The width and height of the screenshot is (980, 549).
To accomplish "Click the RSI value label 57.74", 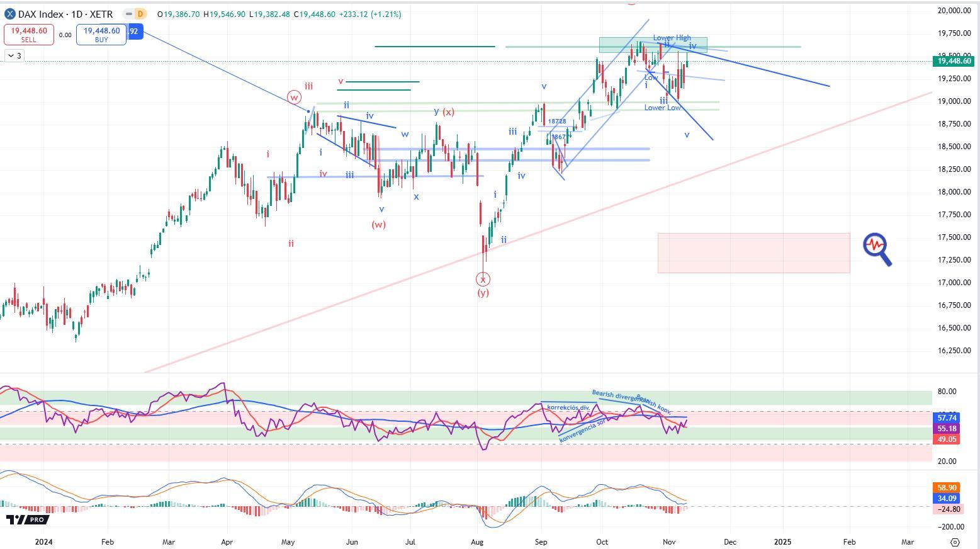I will pos(947,418).
